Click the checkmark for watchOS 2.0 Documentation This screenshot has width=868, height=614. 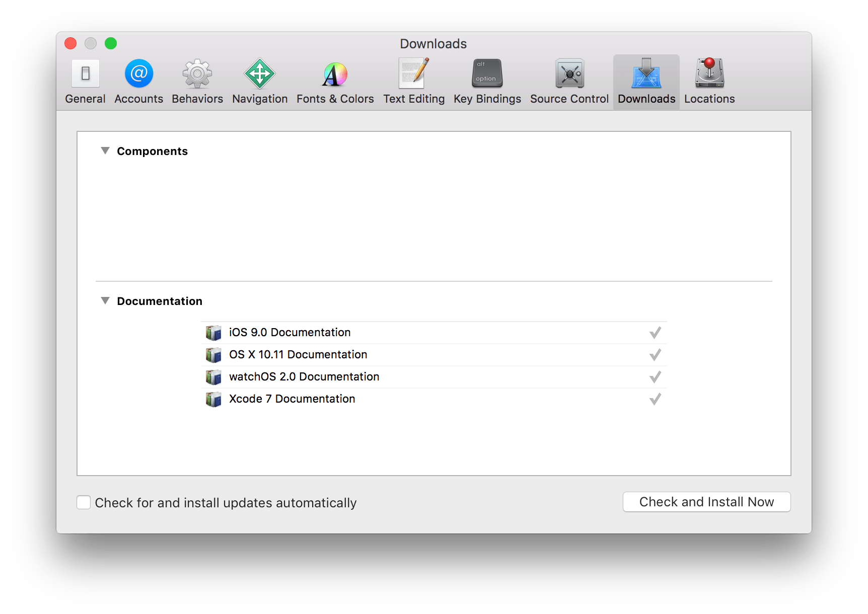[655, 377]
